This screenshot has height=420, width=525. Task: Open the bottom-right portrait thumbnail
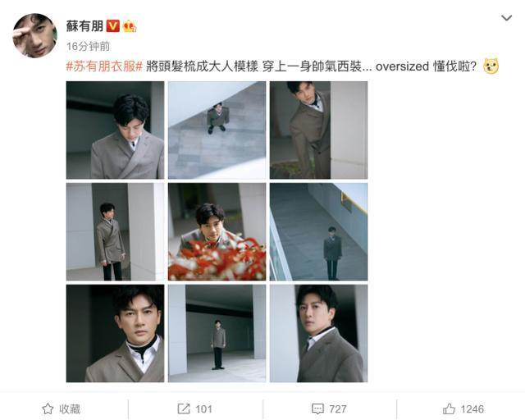coord(319,334)
